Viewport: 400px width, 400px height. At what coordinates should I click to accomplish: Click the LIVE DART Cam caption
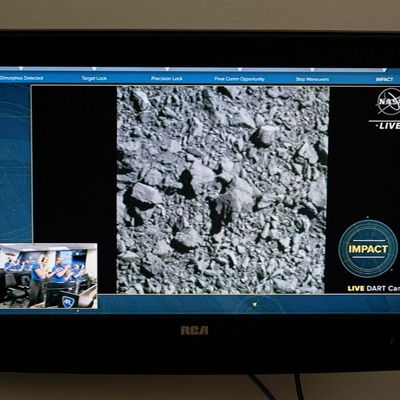tap(374, 289)
